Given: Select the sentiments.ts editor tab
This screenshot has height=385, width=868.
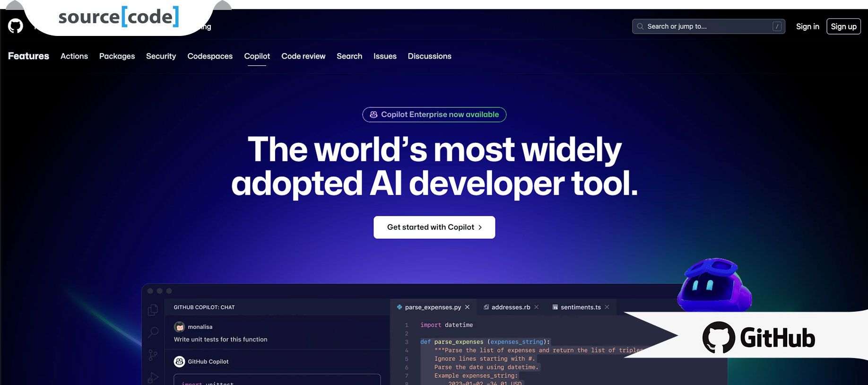Looking at the screenshot, I should click(581, 307).
